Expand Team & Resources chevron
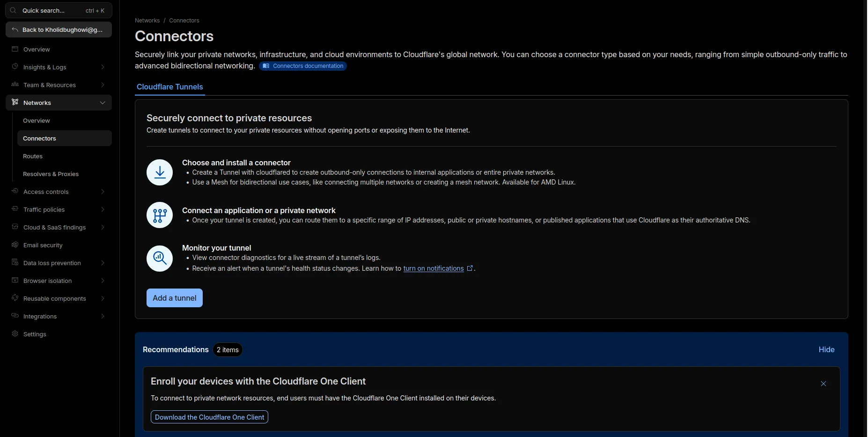This screenshot has width=868, height=437. coord(103,85)
